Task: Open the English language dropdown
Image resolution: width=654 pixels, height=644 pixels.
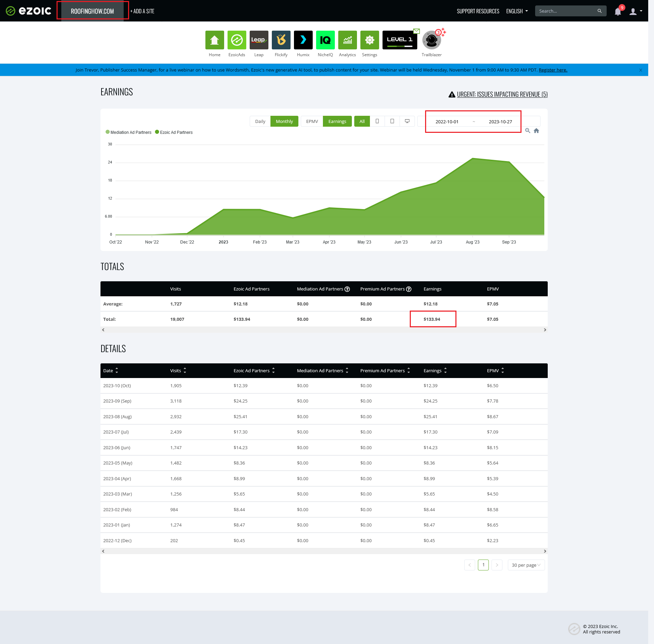Action: pos(517,11)
